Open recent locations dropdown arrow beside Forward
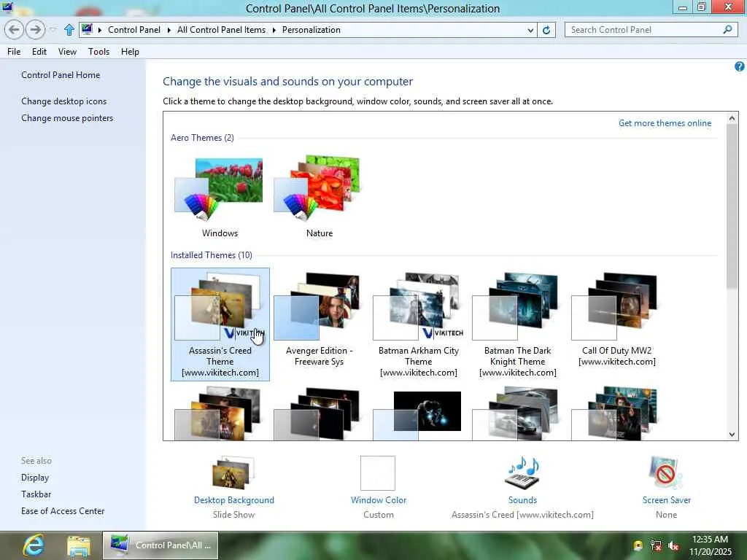The image size is (747, 560). point(53,30)
